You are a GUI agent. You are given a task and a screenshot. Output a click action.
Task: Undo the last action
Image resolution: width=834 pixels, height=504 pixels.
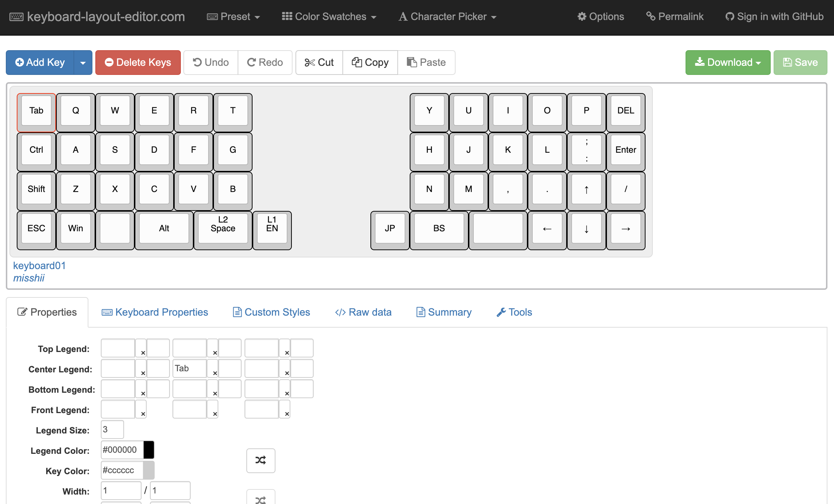click(211, 63)
